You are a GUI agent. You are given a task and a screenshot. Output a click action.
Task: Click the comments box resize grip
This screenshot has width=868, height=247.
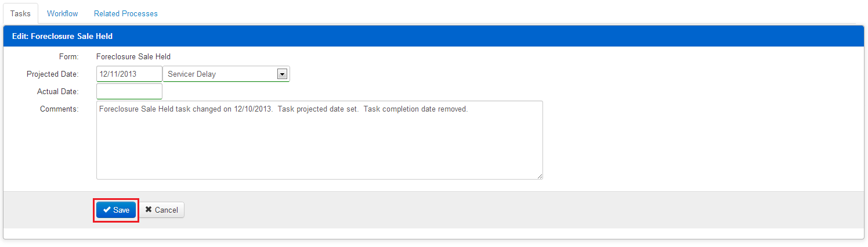[x=539, y=176]
